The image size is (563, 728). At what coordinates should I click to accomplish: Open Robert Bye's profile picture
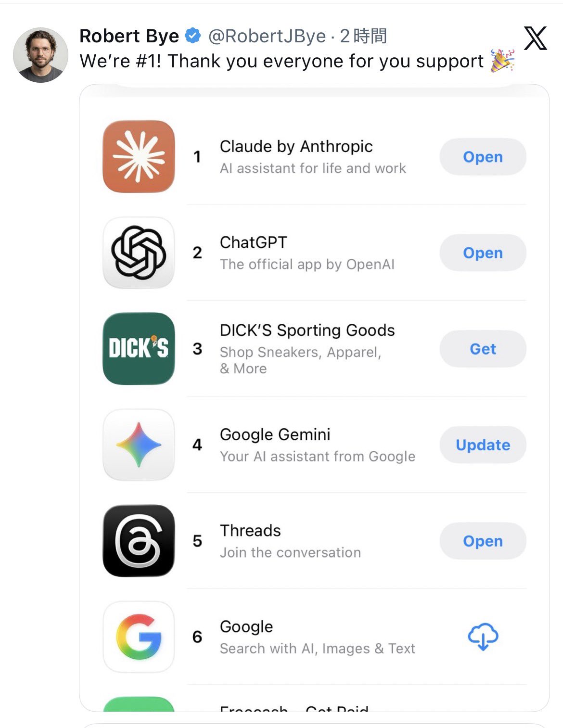pyautogui.click(x=40, y=55)
